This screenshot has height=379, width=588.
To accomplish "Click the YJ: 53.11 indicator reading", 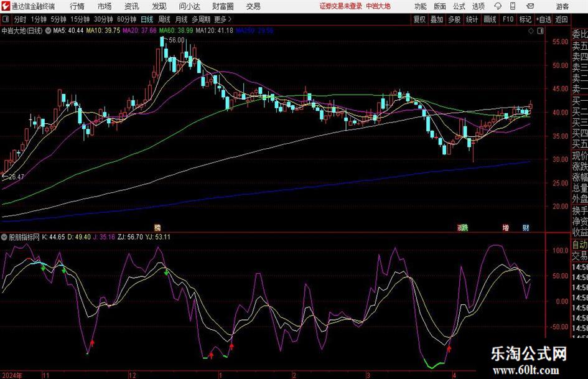I will 157,237.
